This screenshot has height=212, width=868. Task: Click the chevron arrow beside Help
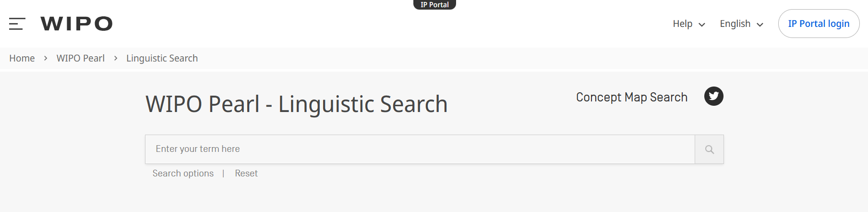[x=702, y=25]
